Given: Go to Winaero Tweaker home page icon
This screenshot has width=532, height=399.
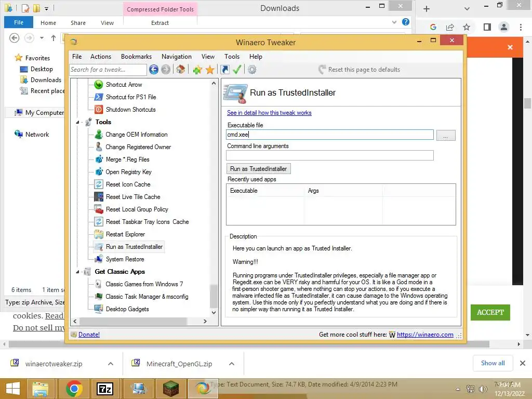Looking at the screenshot, I should click(180, 70).
